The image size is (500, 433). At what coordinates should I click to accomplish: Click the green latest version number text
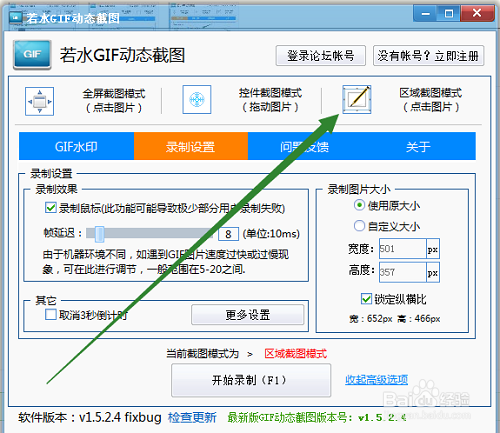click(317, 418)
